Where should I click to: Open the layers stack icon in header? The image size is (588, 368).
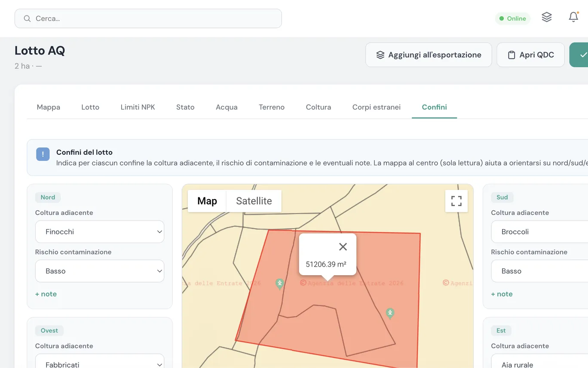pyautogui.click(x=546, y=17)
